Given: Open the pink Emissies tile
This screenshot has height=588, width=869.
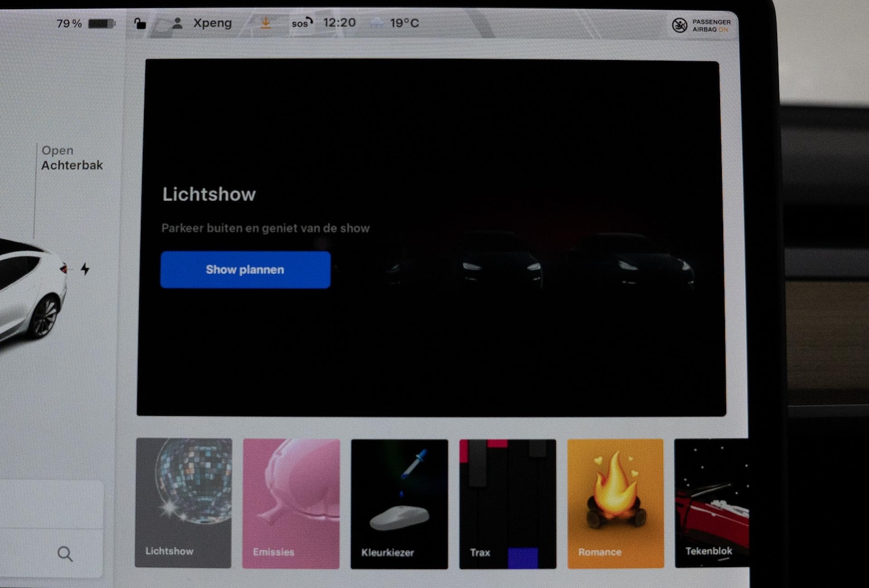Looking at the screenshot, I should point(291,503).
